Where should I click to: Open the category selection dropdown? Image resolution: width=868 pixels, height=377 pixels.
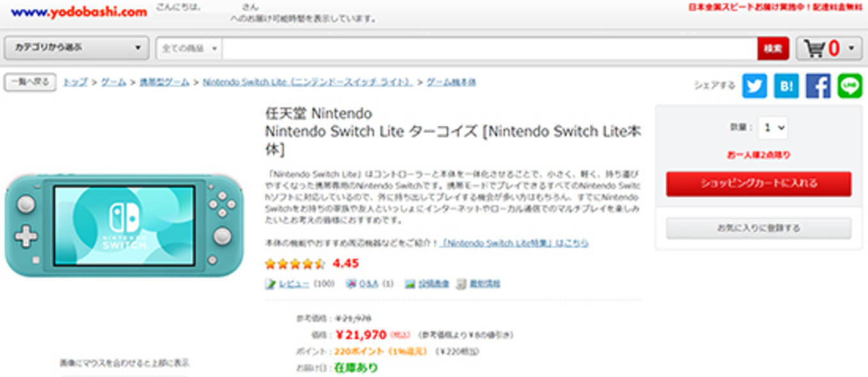coord(77,48)
